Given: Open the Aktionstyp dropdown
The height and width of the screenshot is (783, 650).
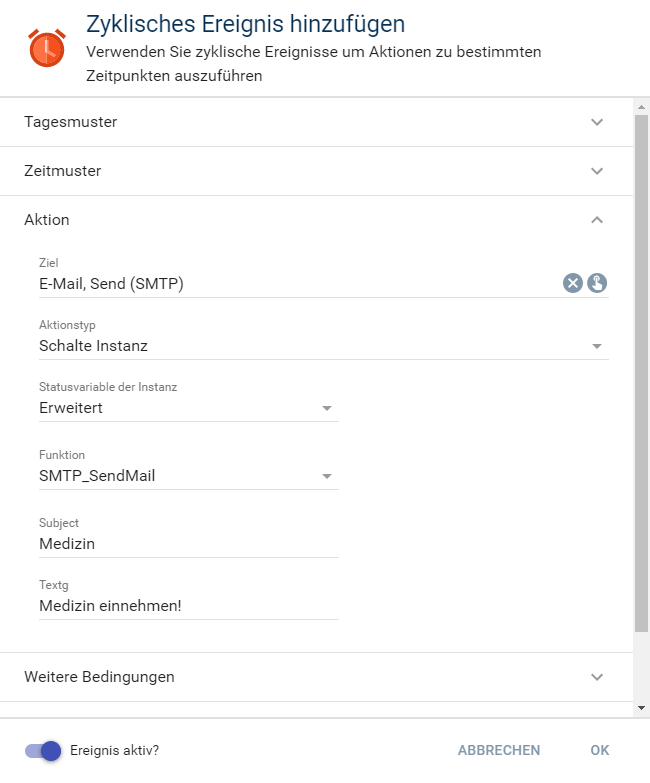Looking at the screenshot, I should click(597, 346).
